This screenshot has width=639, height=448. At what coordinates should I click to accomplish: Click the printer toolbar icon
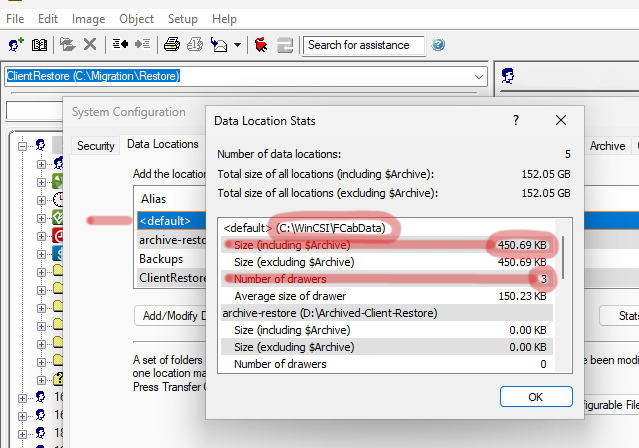click(172, 44)
